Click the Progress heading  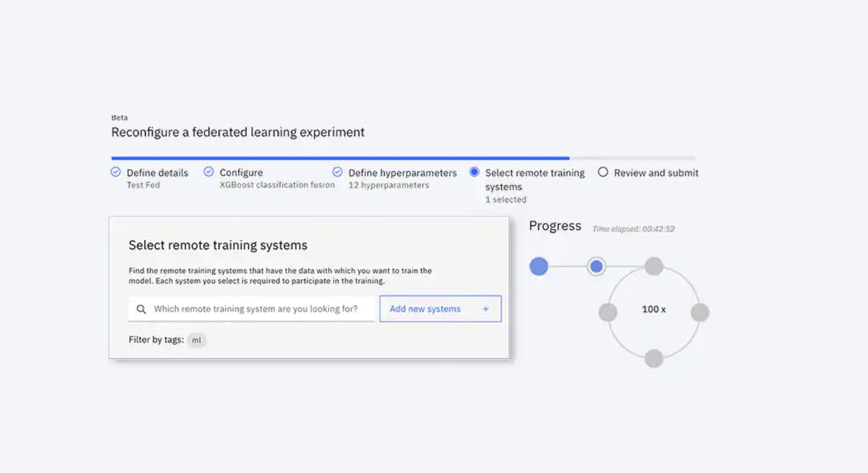(x=555, y=226)
